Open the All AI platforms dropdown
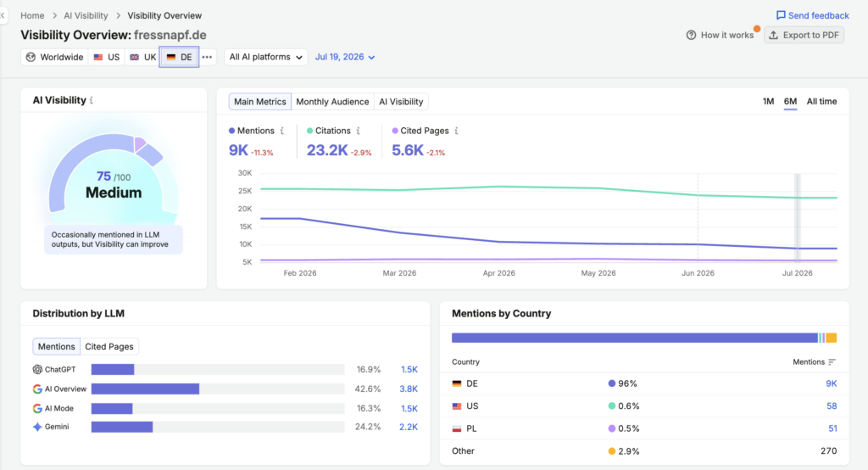The height and width of the screenshot is (470, 868). pyautogui.click(x=265, y=57)
